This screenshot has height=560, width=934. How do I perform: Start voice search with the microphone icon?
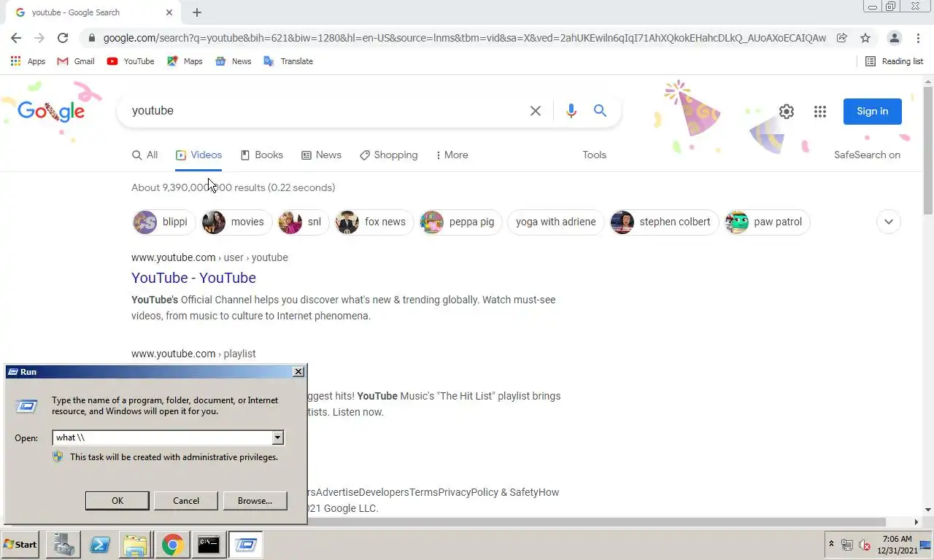pyautogui.click(x=571, y=111)
